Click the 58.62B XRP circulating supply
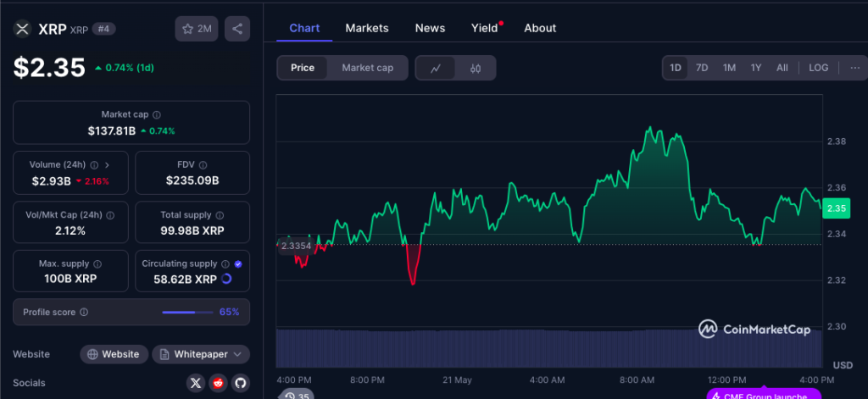Image resolution: width=868 pixels, height=399 pixels. pyautogui.click(x=185, y=280)
